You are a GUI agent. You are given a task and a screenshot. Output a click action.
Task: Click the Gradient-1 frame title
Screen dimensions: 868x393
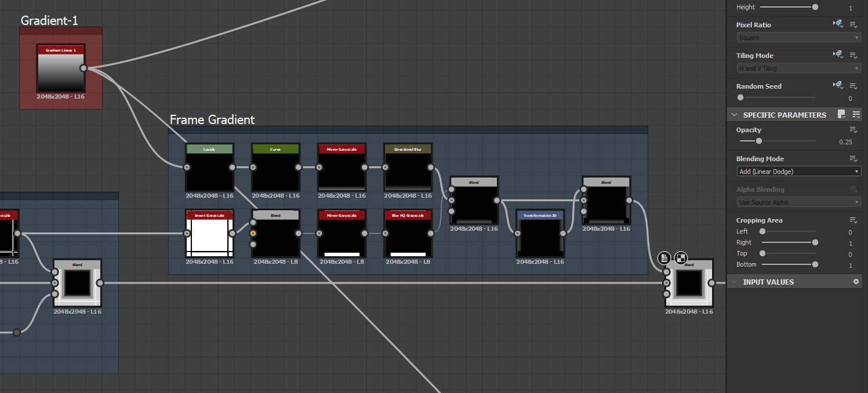[x=49, y=20]
